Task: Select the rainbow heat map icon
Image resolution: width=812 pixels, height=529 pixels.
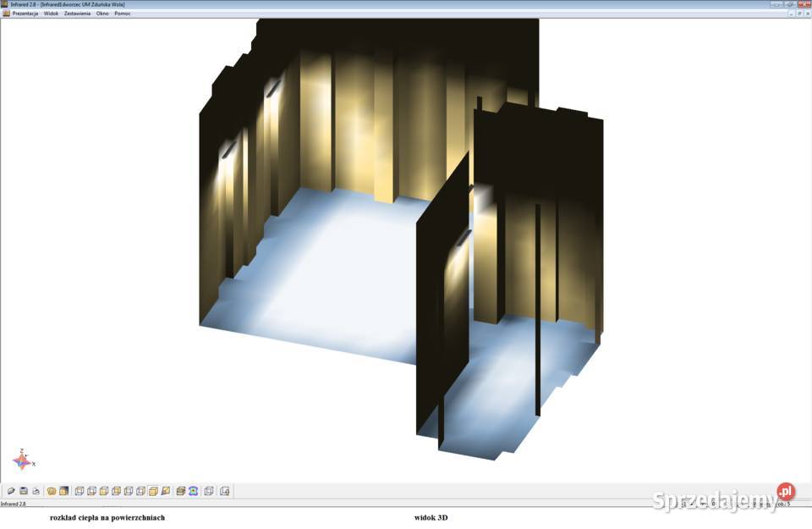Action: point(193,491)
